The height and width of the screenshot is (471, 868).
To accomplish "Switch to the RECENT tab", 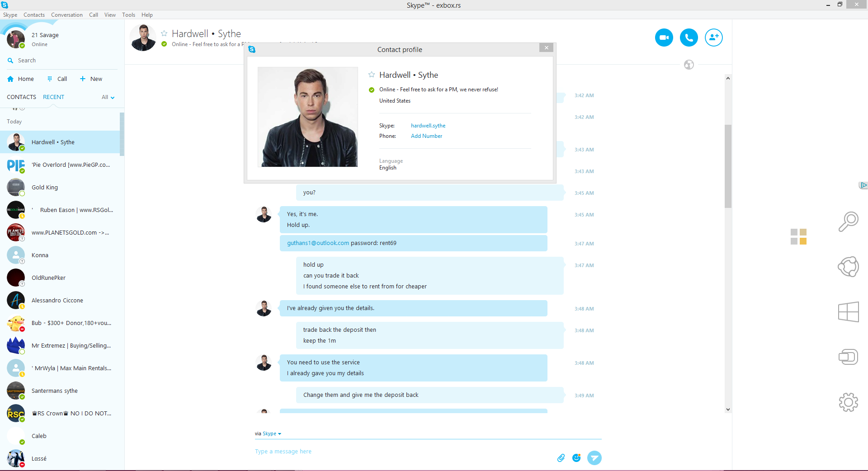I will (x=53, y=97).
